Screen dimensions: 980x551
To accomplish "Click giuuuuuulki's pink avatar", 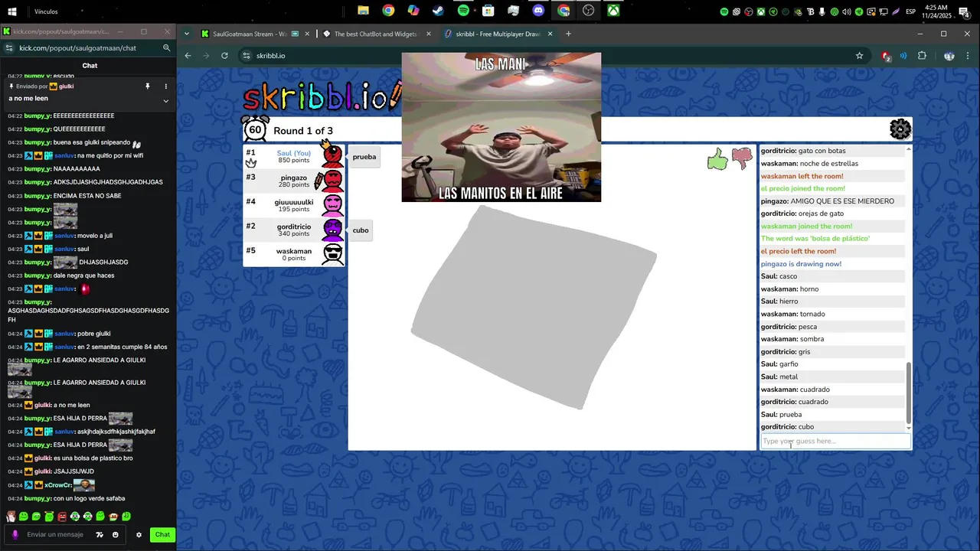I will coord(332,205).
